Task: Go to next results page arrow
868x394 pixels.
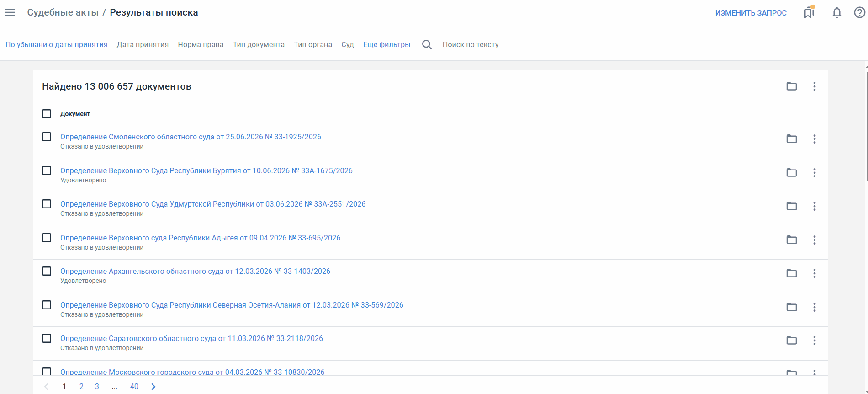Action: [153, 387]
